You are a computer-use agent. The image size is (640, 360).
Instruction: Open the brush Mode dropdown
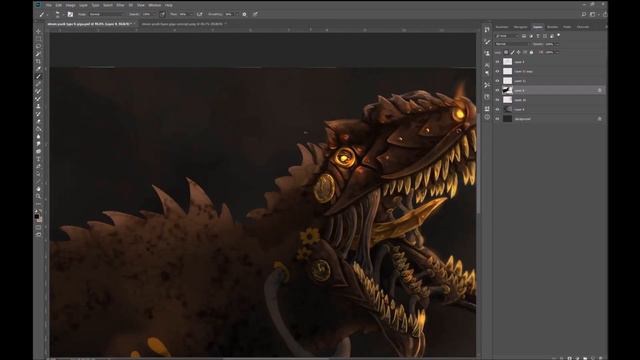click(x=105, y=14)
